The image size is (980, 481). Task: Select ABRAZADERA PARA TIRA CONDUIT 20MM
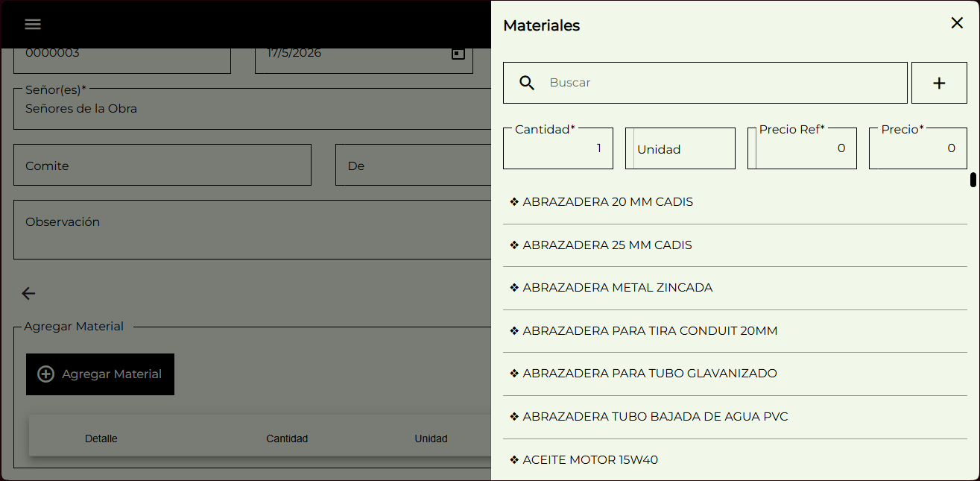point(735,331)
